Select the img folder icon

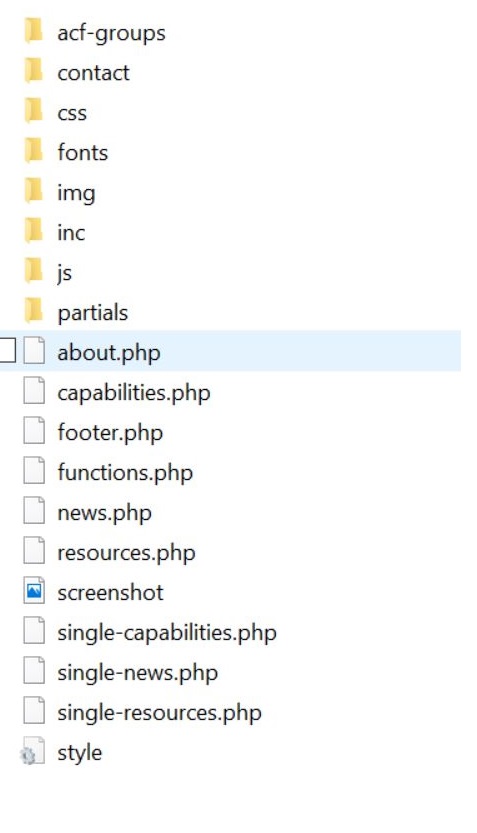click(x=33, y=190)
